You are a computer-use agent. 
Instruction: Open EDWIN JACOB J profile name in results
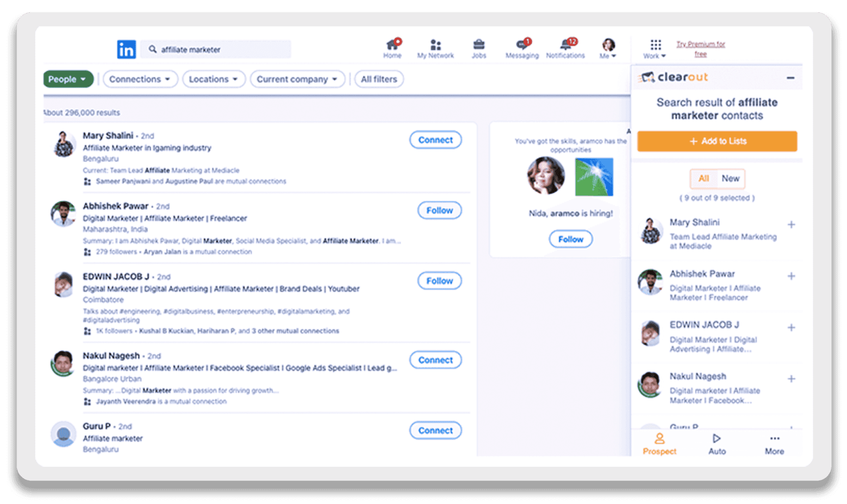116,277
